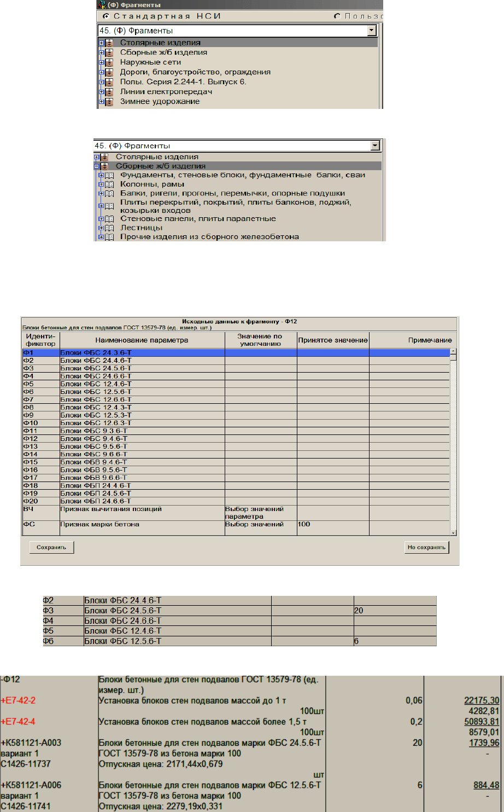Click the book icon beside Лестницы
The image size is (504, 812).
pos(109,228)
